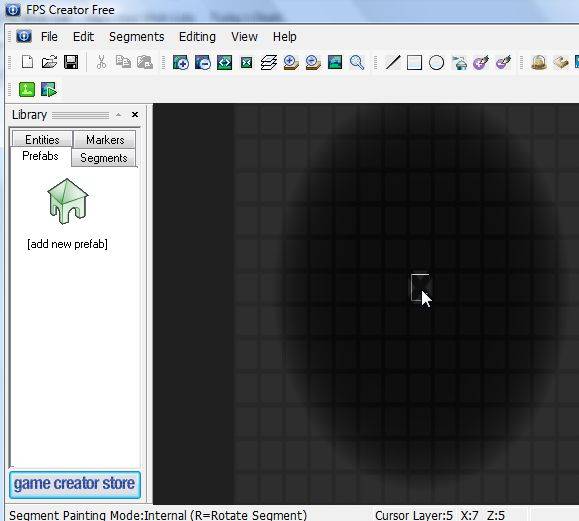
Task: Select the line drawing tool
Action: point(393,62)
